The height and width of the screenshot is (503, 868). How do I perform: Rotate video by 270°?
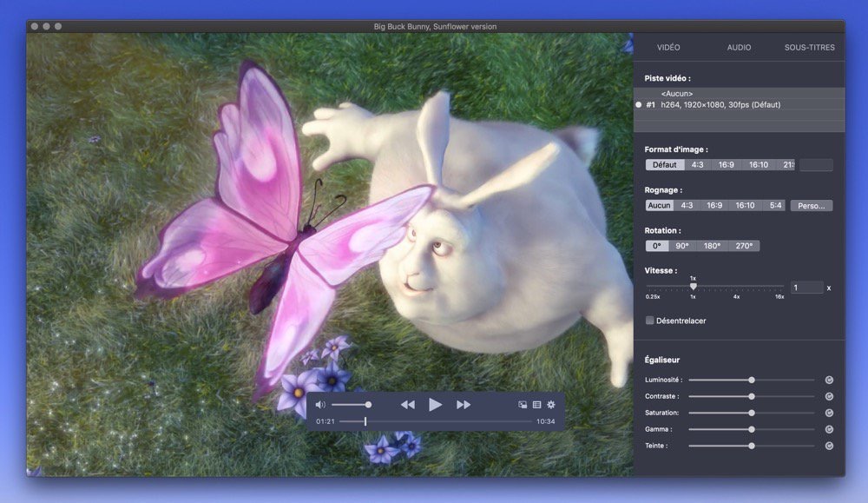744,246
